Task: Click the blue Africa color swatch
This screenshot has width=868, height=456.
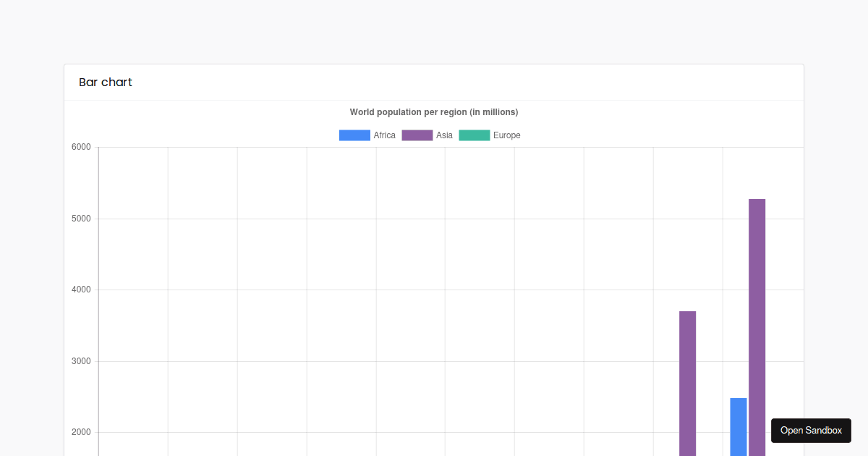Action: click(x=354, y=135)
